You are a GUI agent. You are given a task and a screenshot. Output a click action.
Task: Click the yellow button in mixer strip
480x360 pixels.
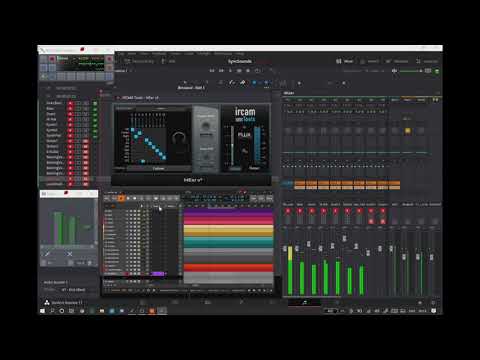407,131
